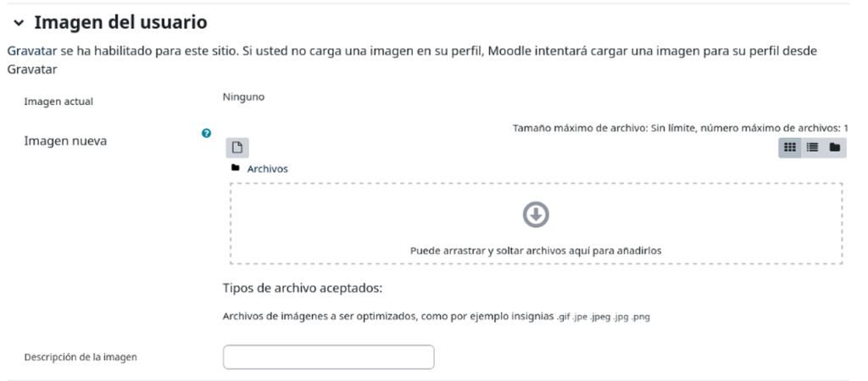Click the Descripción de la imagen label
The image size is (868, 381).
click(x=81, y=357)
